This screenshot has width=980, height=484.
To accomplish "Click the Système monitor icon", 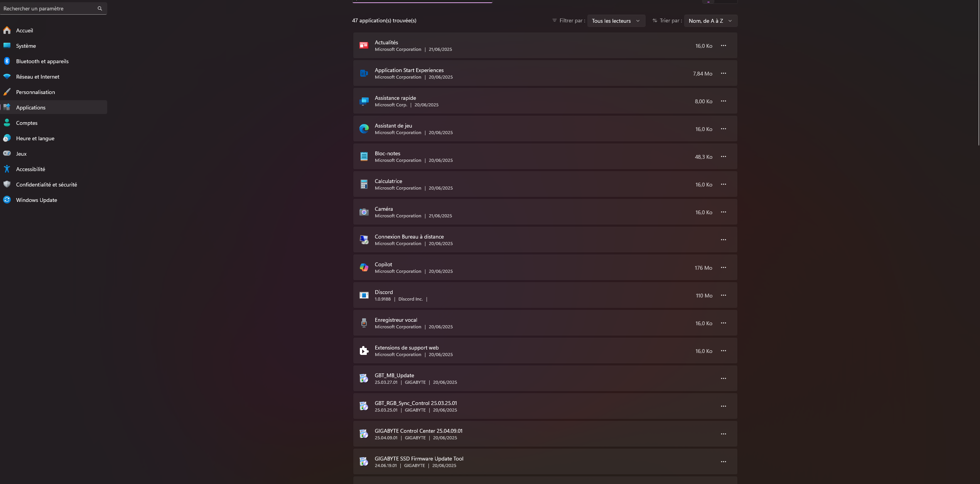I will (7, 45).
